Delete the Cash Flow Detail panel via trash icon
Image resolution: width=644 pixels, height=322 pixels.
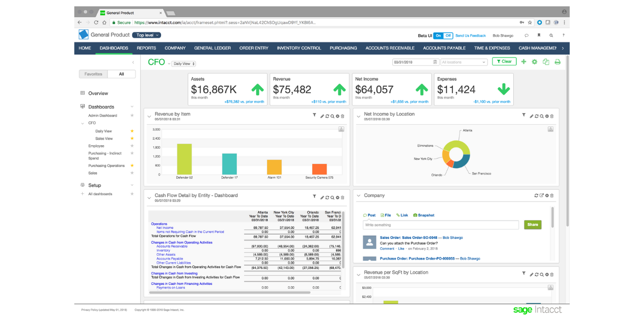(x=343, y=197)
